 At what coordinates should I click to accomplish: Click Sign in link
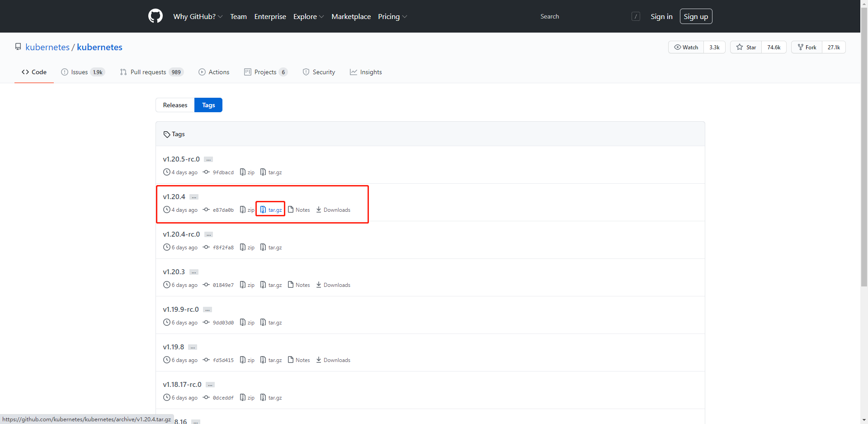click(x=661, y=16)
